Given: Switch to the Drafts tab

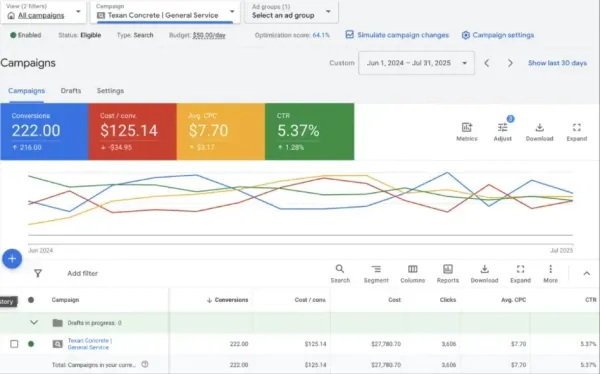Looking at the screenshot, I should (x=71, y=91).
